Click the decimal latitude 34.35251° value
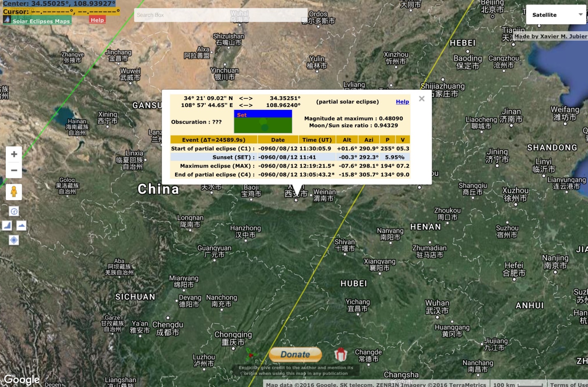Viewport: 588px width, 387px height. 285,98
